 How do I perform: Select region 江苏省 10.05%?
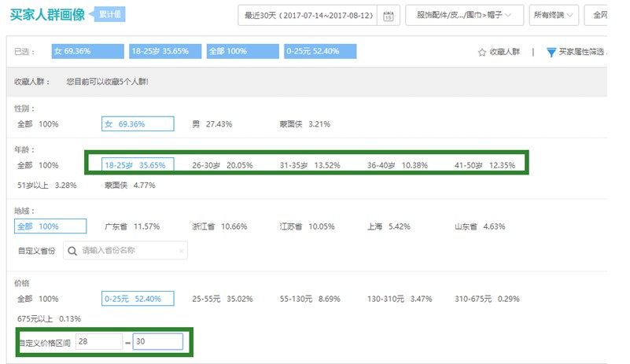(308, 226)
